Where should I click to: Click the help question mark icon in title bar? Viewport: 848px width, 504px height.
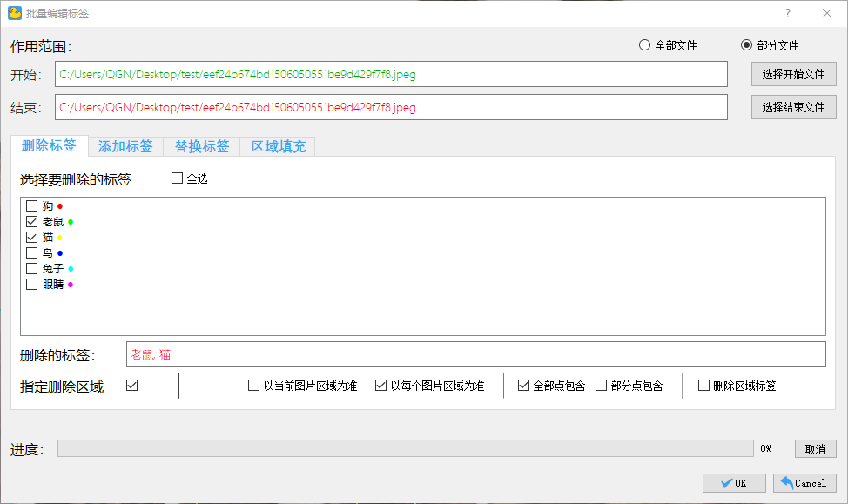[x=787, y=13]
